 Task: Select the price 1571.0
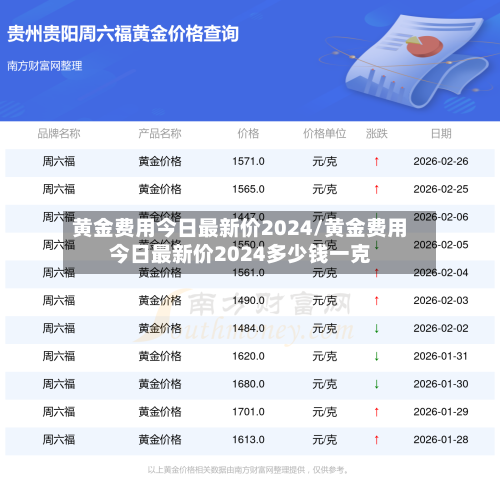click(248, 162)
